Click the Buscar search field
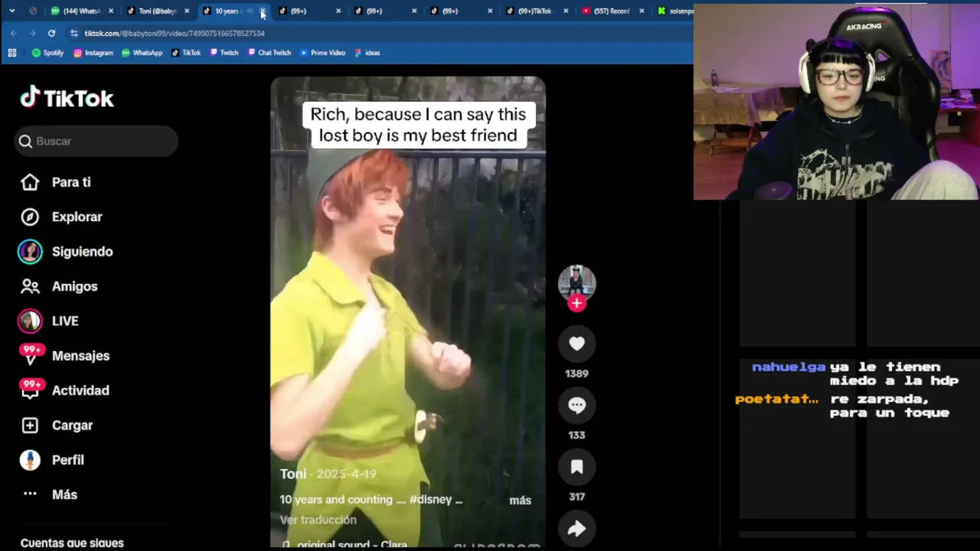This screenshot has width=980, height=551. pyautogui.click(x=96, y=141)
